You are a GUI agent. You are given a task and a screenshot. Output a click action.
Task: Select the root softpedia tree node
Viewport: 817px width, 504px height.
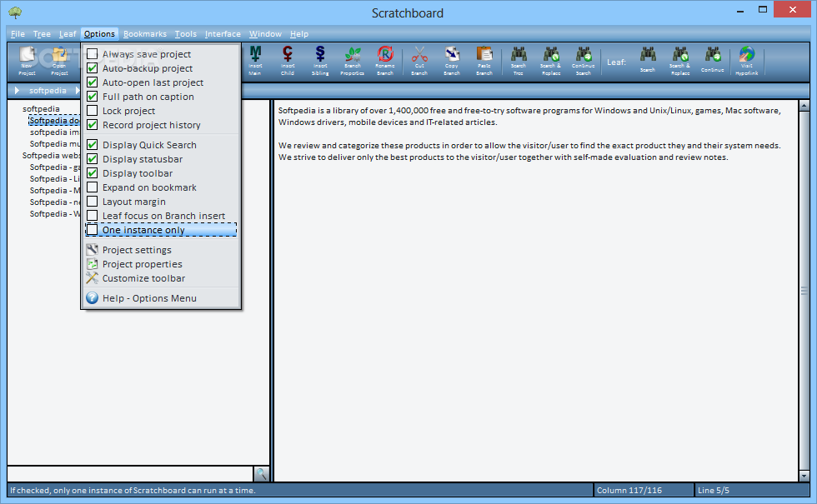coord(41,109)
